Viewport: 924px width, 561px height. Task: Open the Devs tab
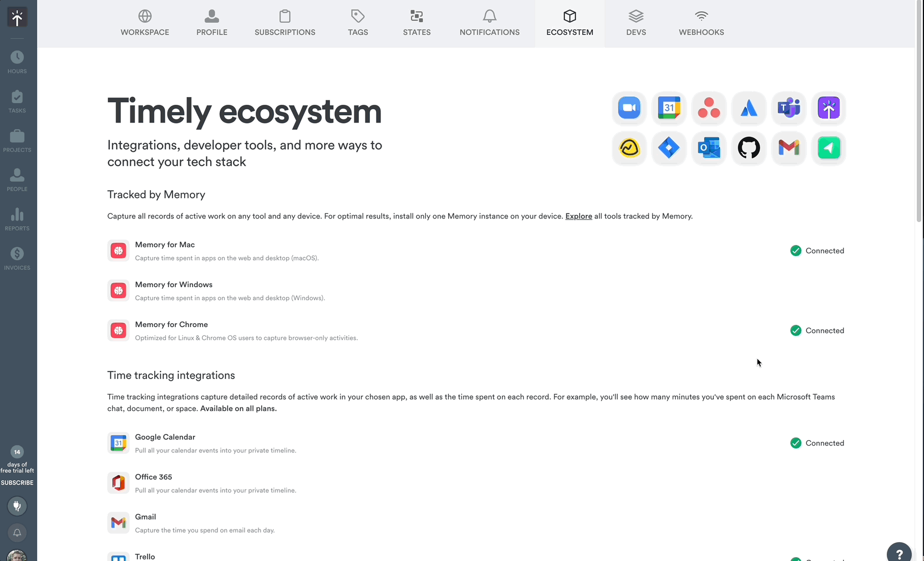(x=636, y=23)
